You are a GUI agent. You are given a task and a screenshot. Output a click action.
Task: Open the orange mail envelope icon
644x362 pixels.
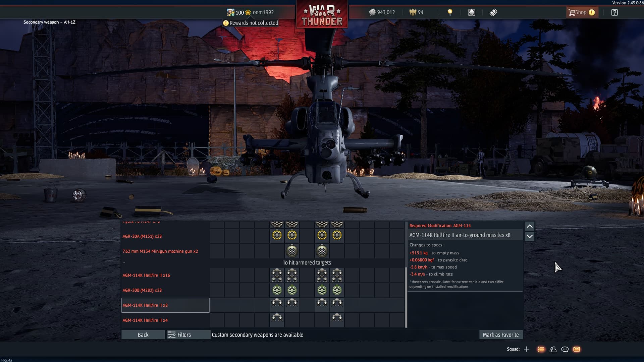point(577,349)
